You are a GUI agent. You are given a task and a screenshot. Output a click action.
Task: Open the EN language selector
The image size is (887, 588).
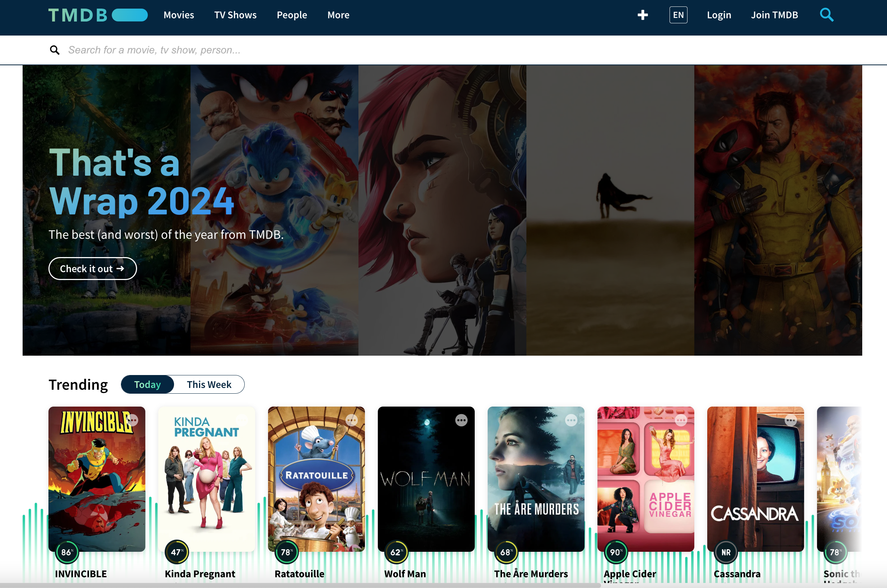coord(678,15)
